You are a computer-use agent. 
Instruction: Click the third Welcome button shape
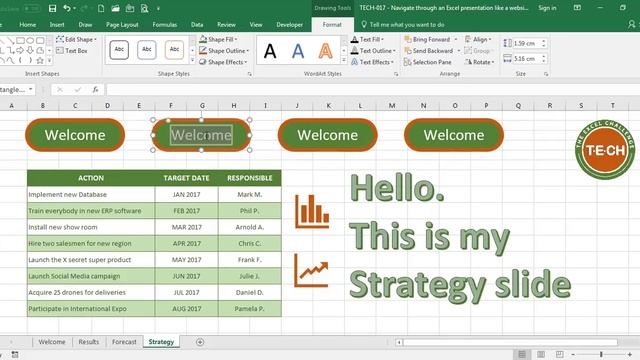[x=327, y=135]
